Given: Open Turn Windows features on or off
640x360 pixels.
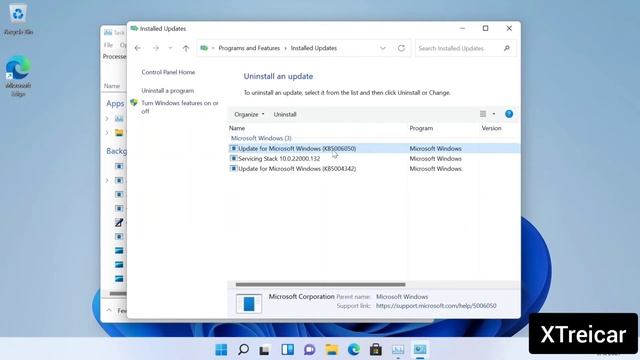Looking at the screenshot, I should 180,107.
